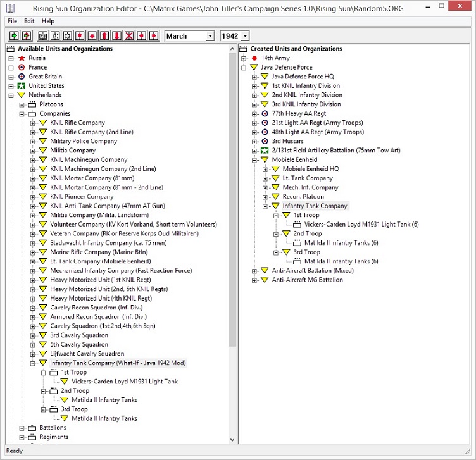476x460 pixels.
Task: Expand the 14th Army node
Action: [244, 58]
